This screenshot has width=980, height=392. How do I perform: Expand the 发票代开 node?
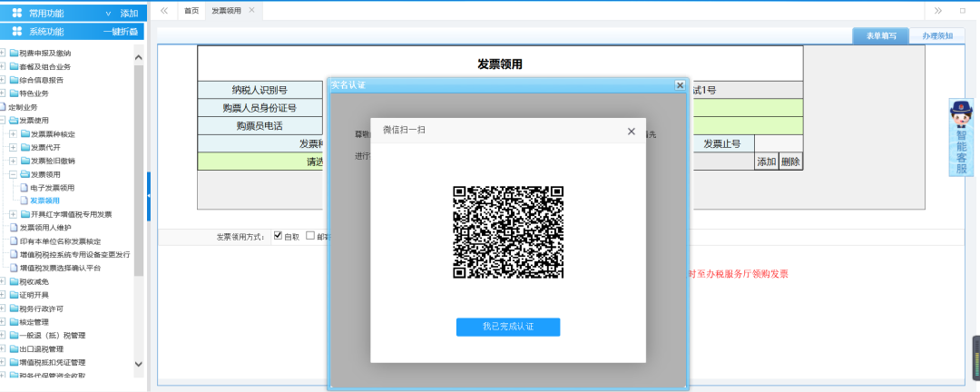(x=13, y=148)
